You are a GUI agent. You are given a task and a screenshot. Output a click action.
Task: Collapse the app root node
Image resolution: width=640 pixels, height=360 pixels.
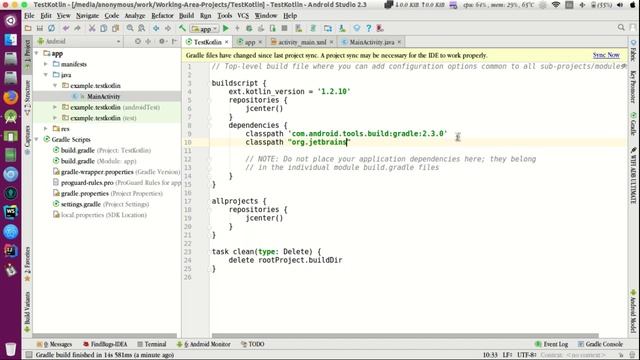[37, 53]
